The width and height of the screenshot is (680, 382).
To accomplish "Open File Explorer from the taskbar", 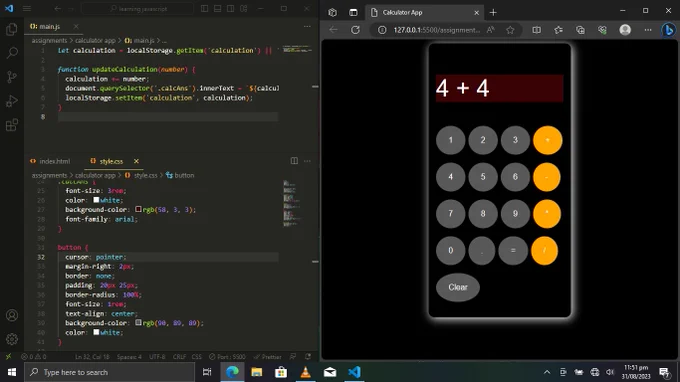I will 257,372.
